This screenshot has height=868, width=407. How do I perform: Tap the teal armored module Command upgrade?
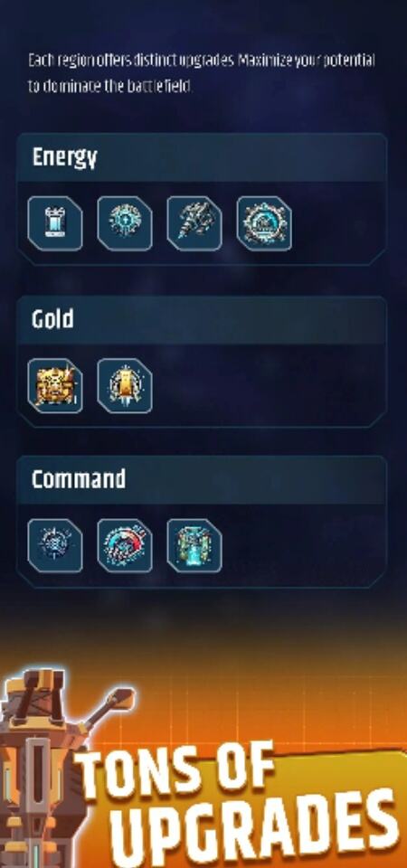coord(194,546)
